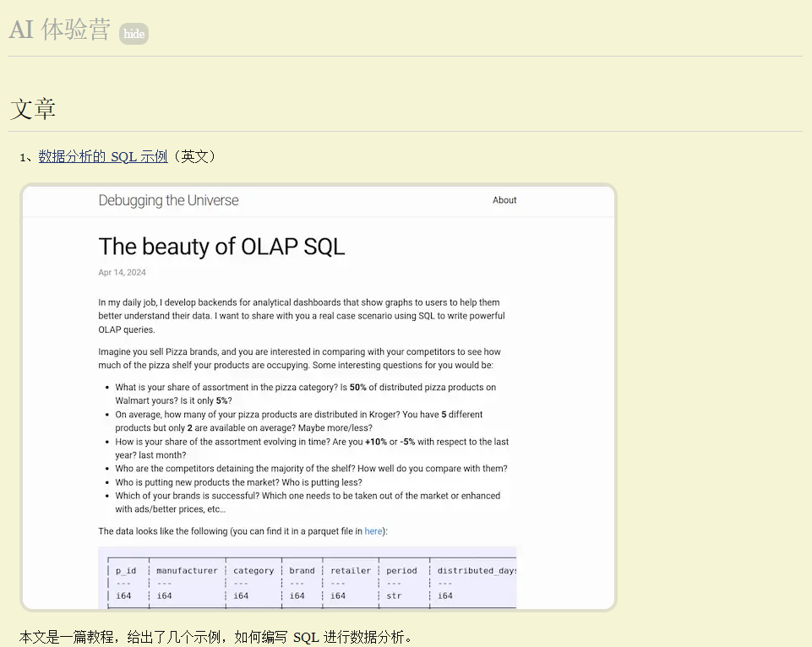Select the retailer column header

[x=351, y=571]
